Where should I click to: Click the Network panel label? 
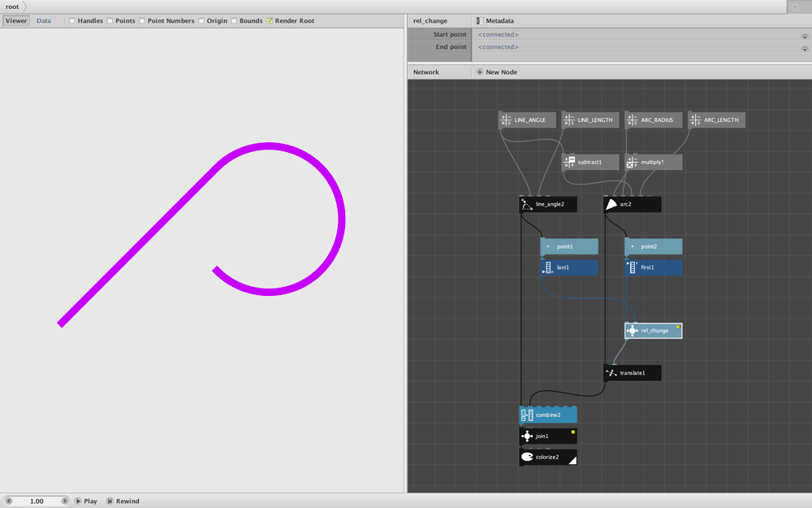[425, 72]
